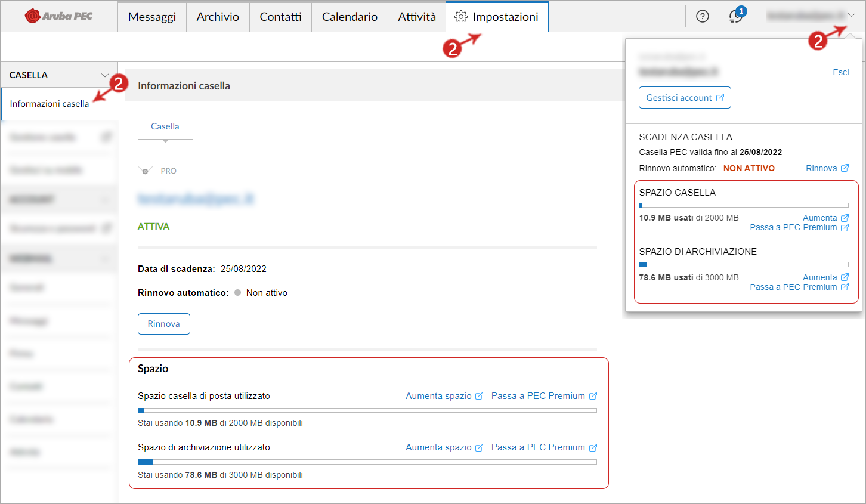
Task: Click the Rinnova button
Action: pyautogui.click(x=163, y=323)
